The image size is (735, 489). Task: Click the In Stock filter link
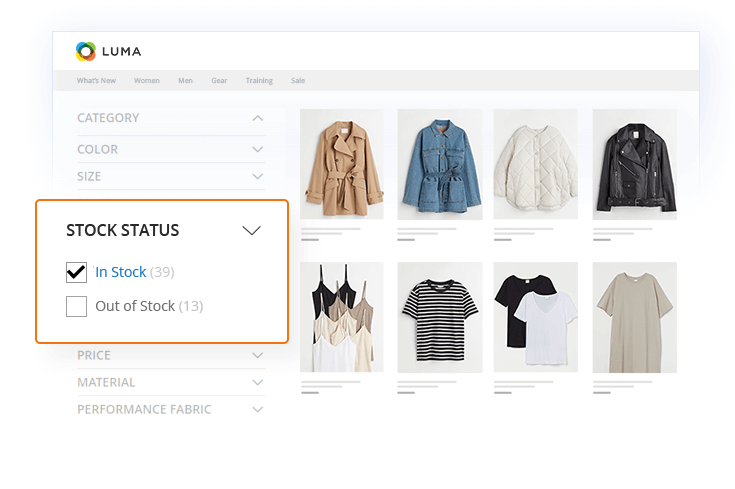click(x=120, y=272)
